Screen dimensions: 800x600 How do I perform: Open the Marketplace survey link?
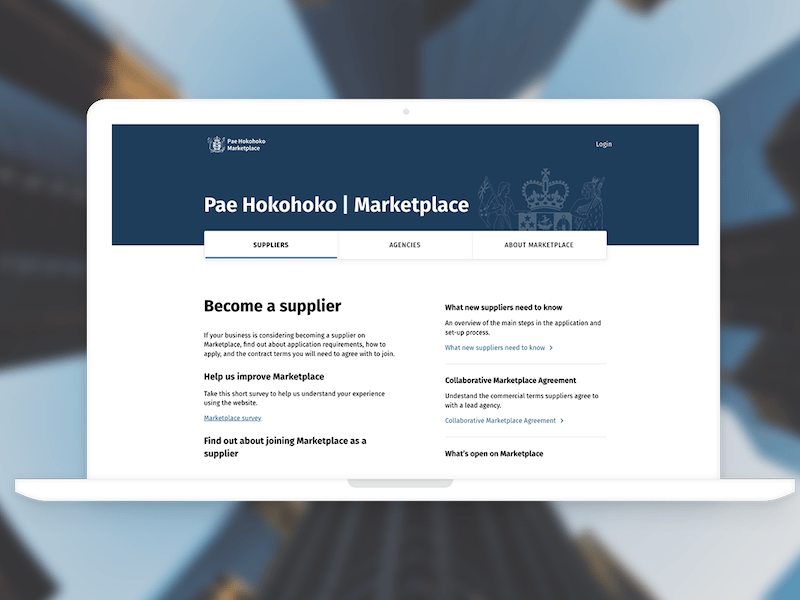coord(233,418)
